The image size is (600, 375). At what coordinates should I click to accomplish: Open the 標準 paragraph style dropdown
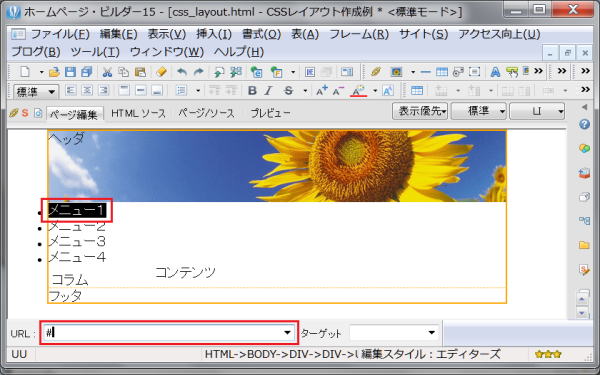coord(36,92)
